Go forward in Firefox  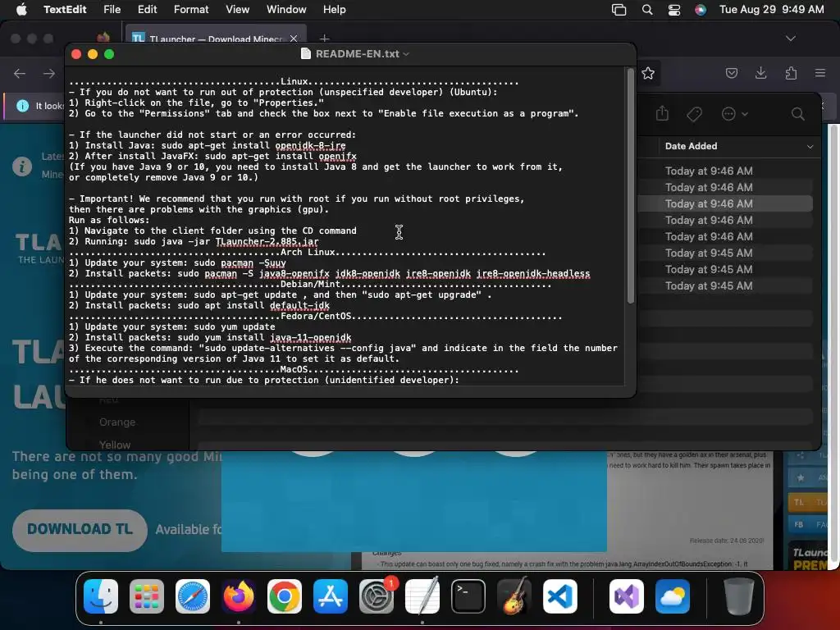[x=48, y=73]
